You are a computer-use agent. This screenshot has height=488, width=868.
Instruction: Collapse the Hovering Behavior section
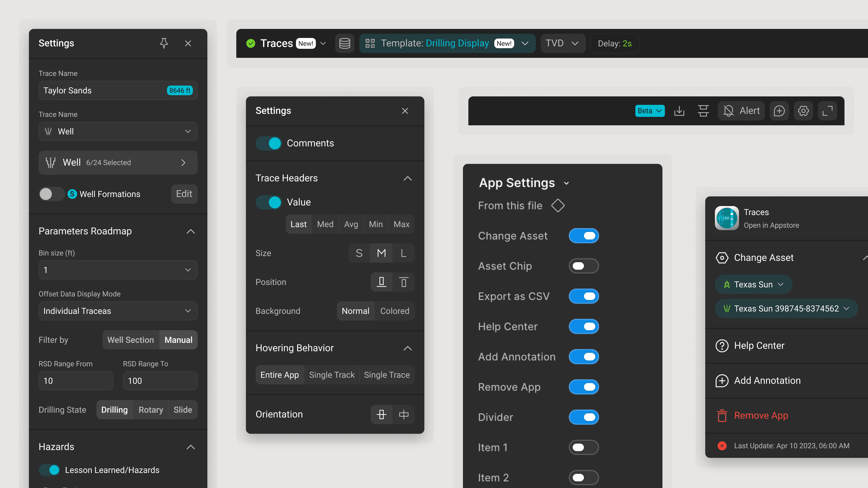tap(408, 348)
